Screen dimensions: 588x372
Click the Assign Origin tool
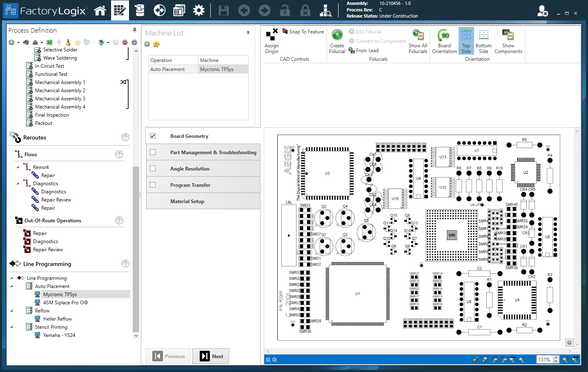272,41
